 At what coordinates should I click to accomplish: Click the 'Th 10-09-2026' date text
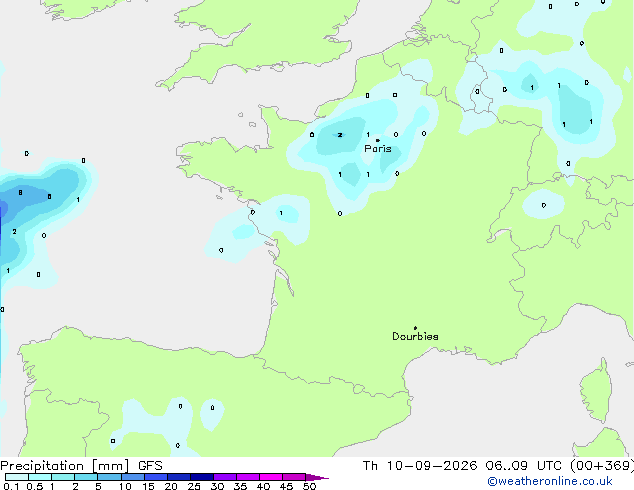pos(420,466)
